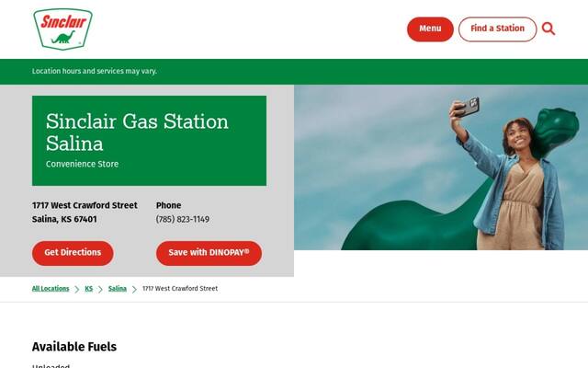Open the All Locations breadcrumb link
The image size is (588, 368).
point(51,288)
